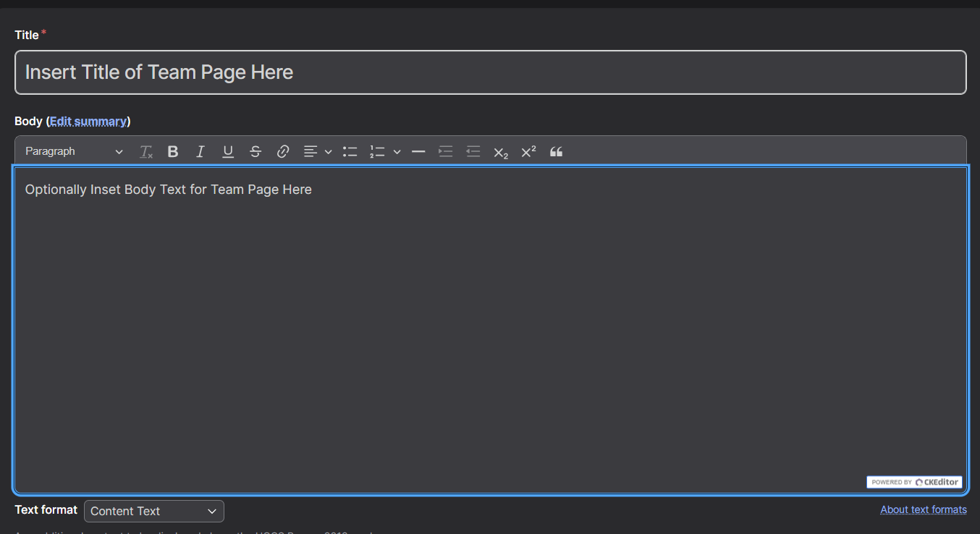This screenshot has width=980, height=534.
Task: Click the increase indent icon
Action: (446, 152)
